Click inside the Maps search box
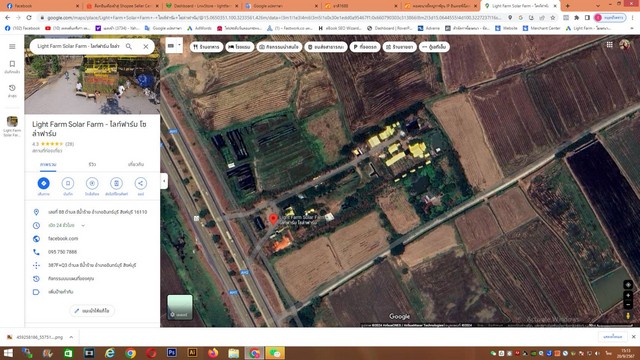Screen dimensions: 640x360 [78, 47]
